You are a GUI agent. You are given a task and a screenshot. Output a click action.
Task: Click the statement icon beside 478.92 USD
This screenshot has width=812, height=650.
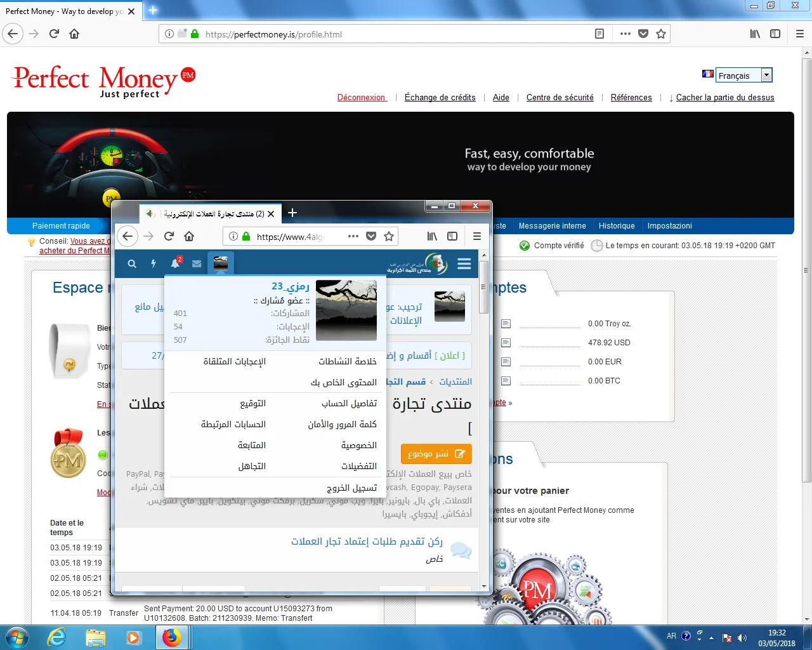tap(506, 343)
